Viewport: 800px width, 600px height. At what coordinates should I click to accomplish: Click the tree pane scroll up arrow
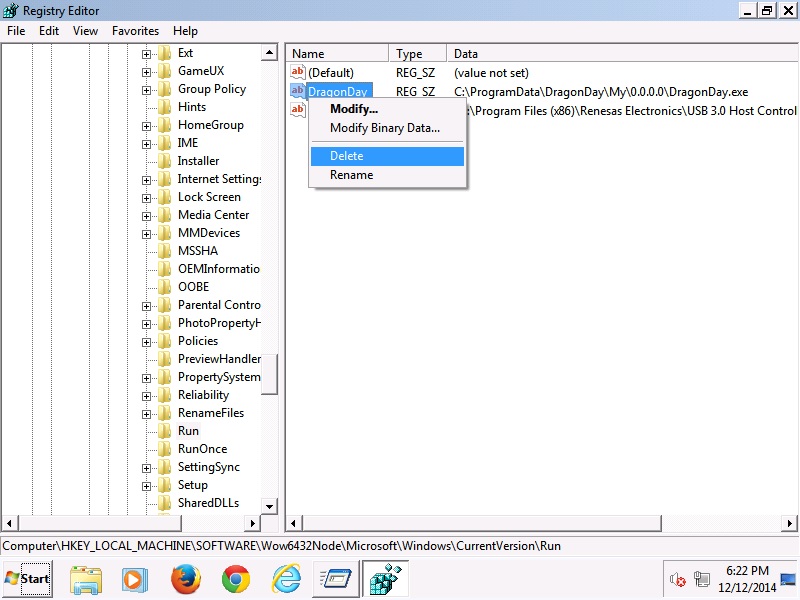coord(269,53)
